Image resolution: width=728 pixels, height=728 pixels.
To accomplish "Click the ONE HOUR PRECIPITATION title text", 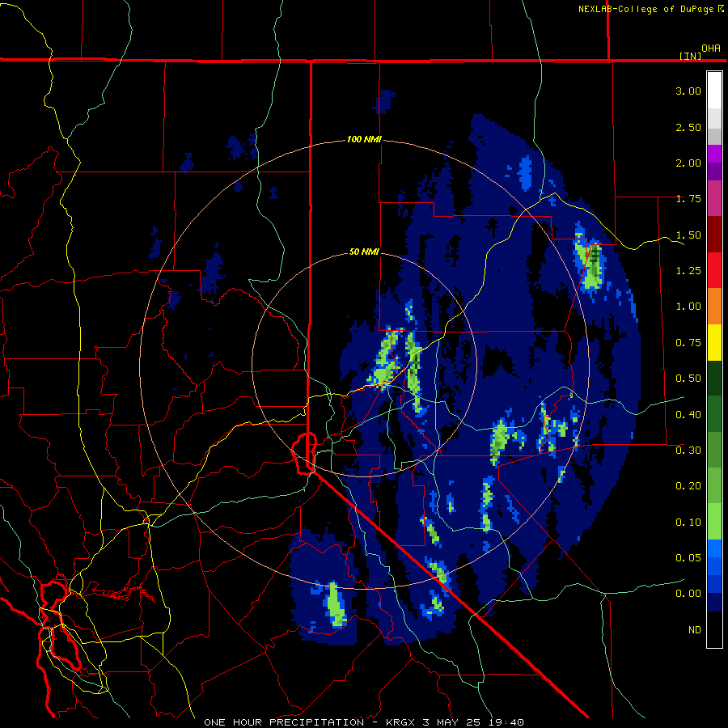I will (x=284, y=722).
